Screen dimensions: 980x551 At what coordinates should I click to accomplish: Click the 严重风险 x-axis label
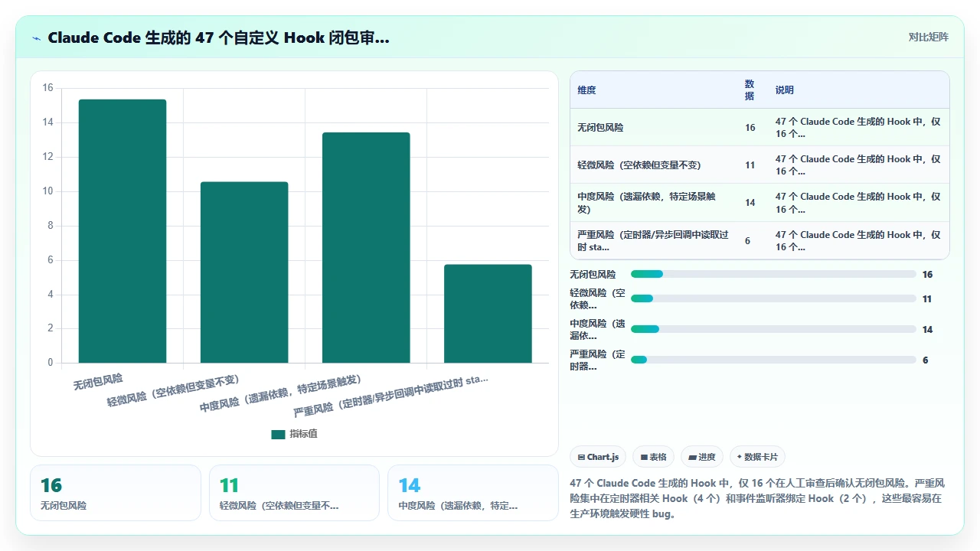coord(390,394)
